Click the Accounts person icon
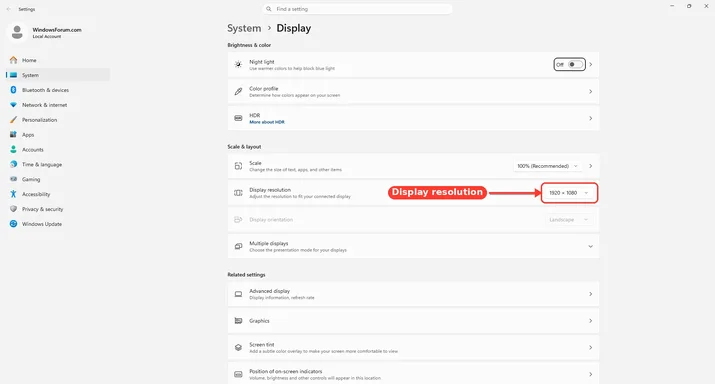715x384 pixels. (13, 149)
